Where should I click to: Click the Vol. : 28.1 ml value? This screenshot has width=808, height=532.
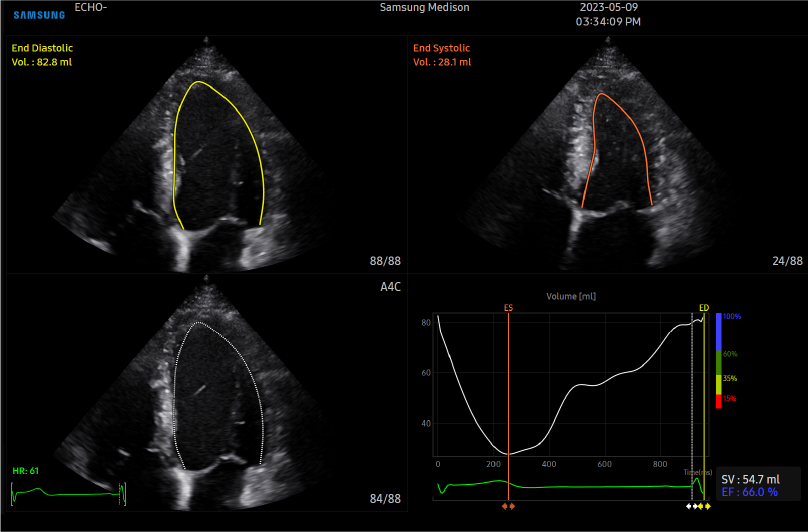[442, 62]
